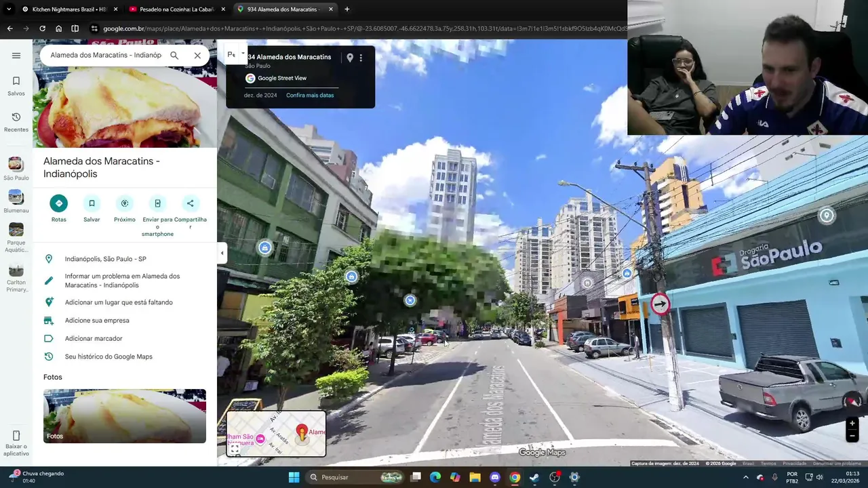
Task: Open Steam from the taskbar
Action: coord(534,477)
